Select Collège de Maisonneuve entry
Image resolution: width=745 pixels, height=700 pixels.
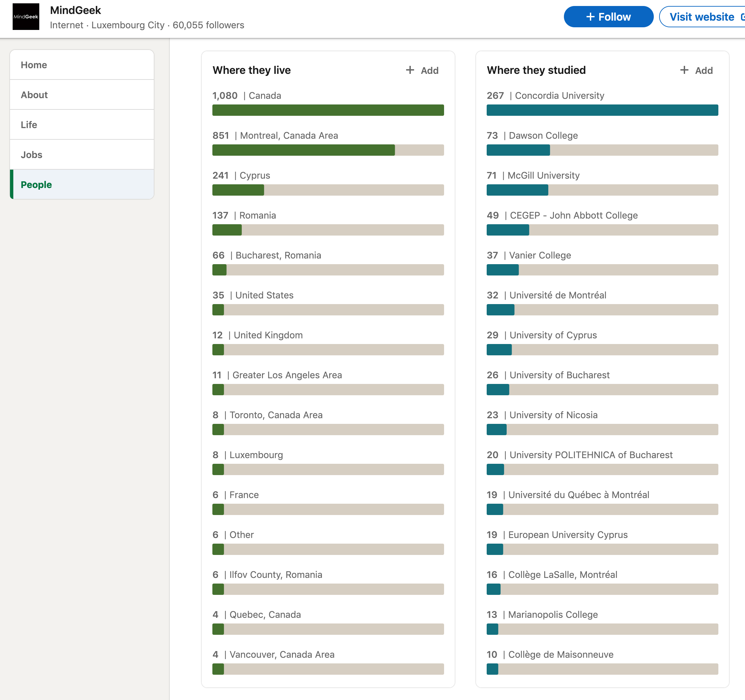(x=602, y=662)
